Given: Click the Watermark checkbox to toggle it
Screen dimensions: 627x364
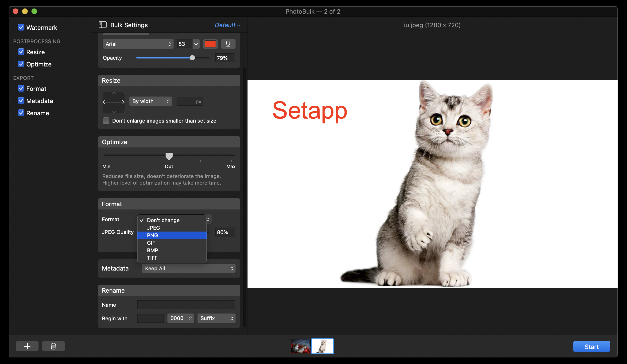Looking at the screenshot, I should coord(21,27).
